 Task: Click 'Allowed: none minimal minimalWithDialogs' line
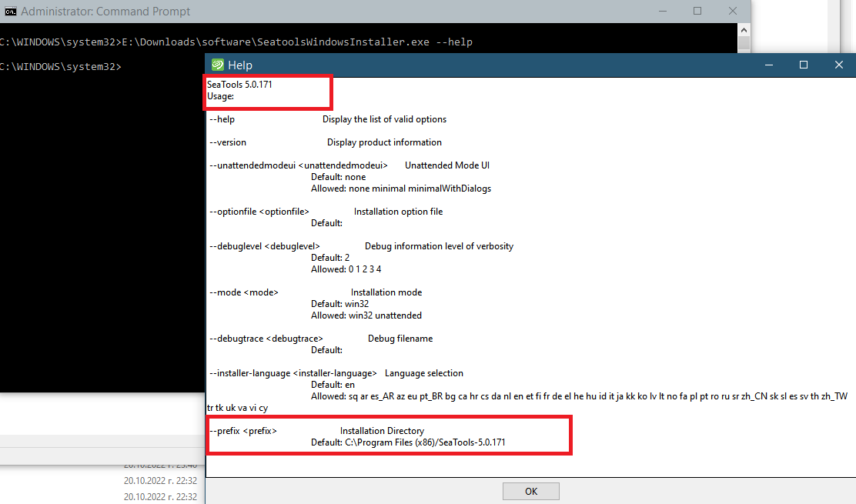401,189
